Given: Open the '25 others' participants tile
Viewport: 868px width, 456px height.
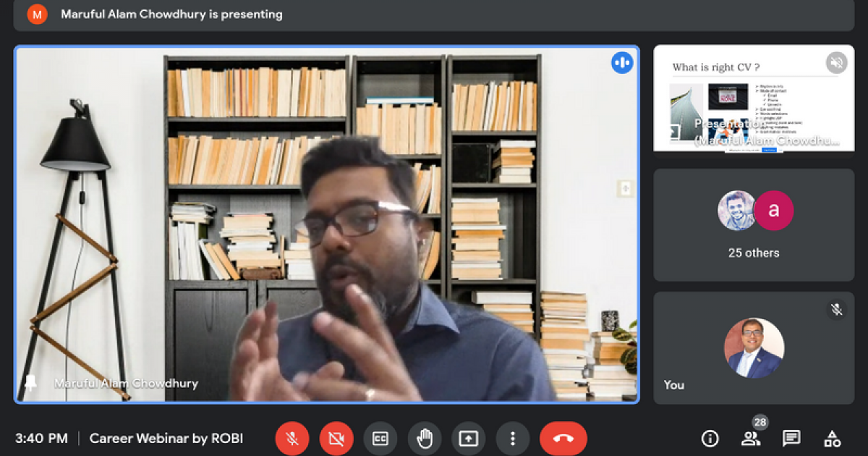Looking at the screenshot, I should pos(753,225).
